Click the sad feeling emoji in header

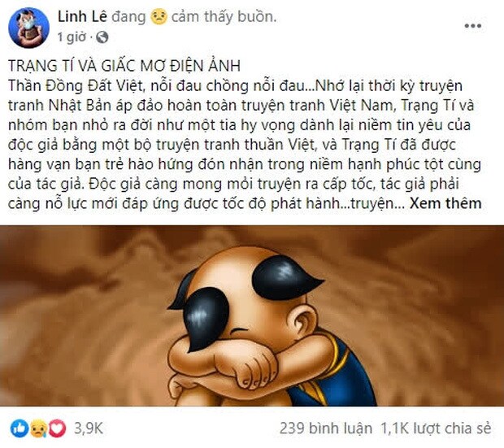point(159,17)
